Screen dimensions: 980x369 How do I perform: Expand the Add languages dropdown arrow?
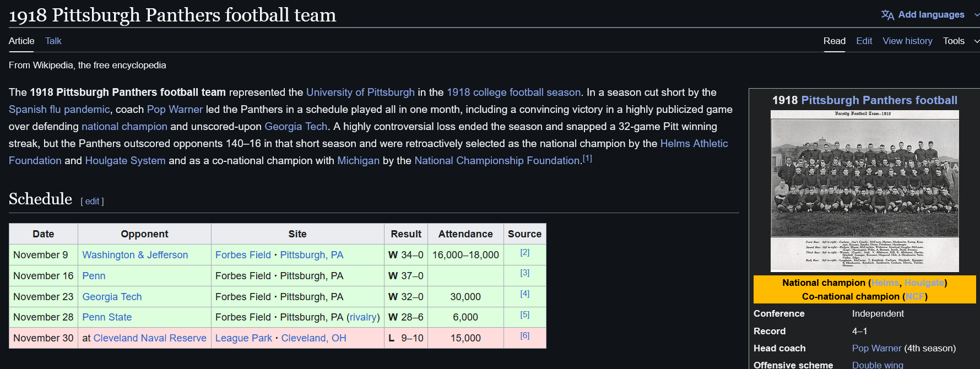(x=976, y=15)
